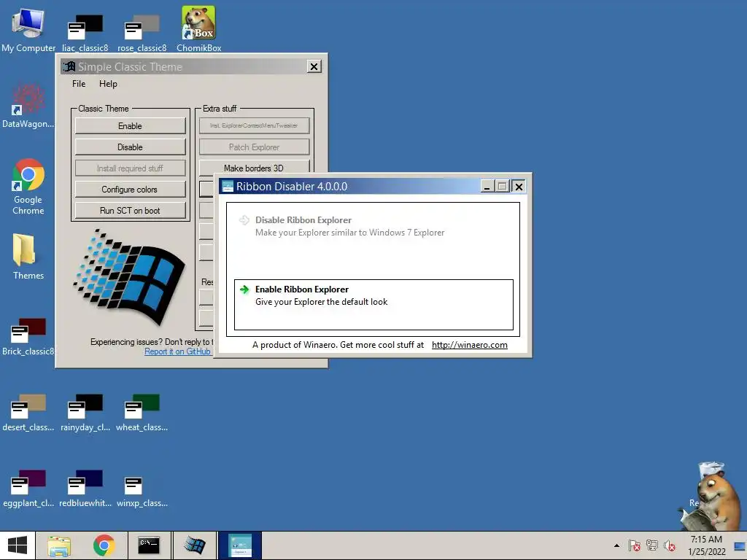Open File menu in Simple Classic Theme
The width and height of the screenshot is (747, 560).
[79, 84]
